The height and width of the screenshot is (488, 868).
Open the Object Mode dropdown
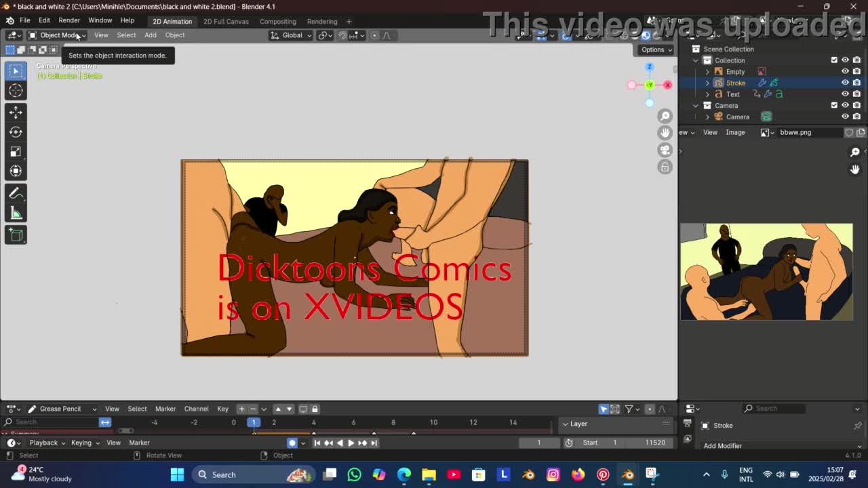(57, 35)
